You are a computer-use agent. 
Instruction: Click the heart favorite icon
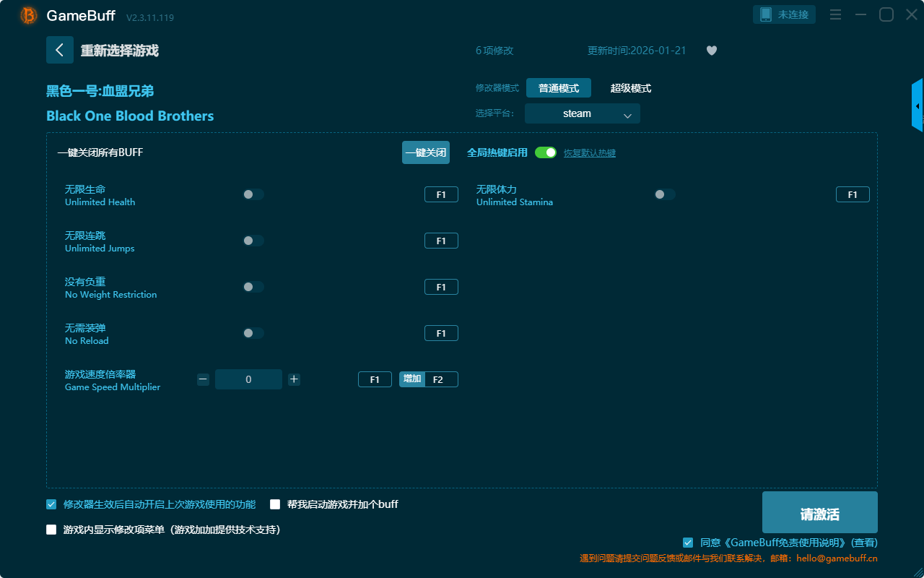coord(711,51)
